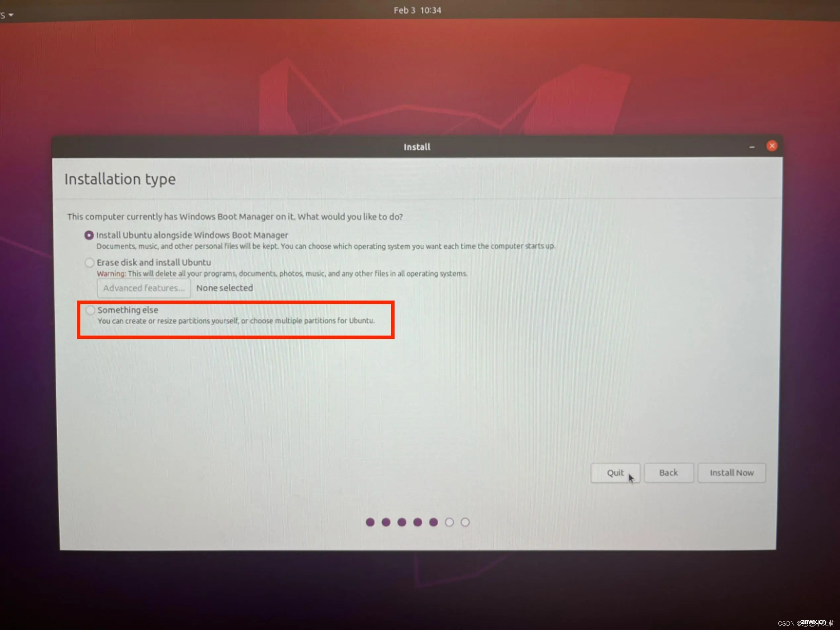Click the 'Back' button
This screenshot has width=840, height=630.
pyautogui.click(x=669, y=472)
